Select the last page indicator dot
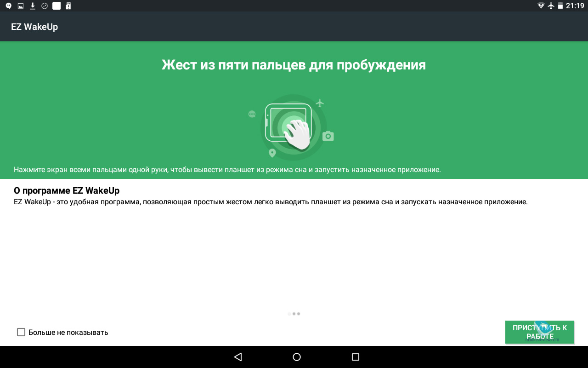Viewport: 588px width, 368px height. point(299,314)
